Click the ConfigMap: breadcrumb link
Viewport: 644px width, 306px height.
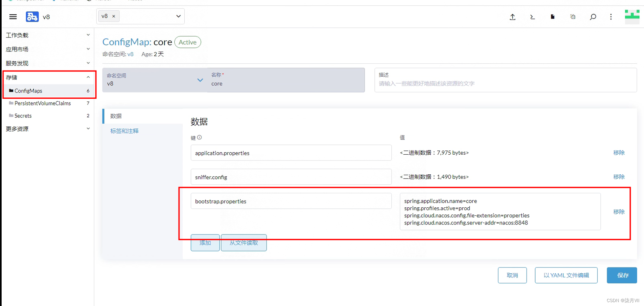pyautogui.click(x=127, y=42)
